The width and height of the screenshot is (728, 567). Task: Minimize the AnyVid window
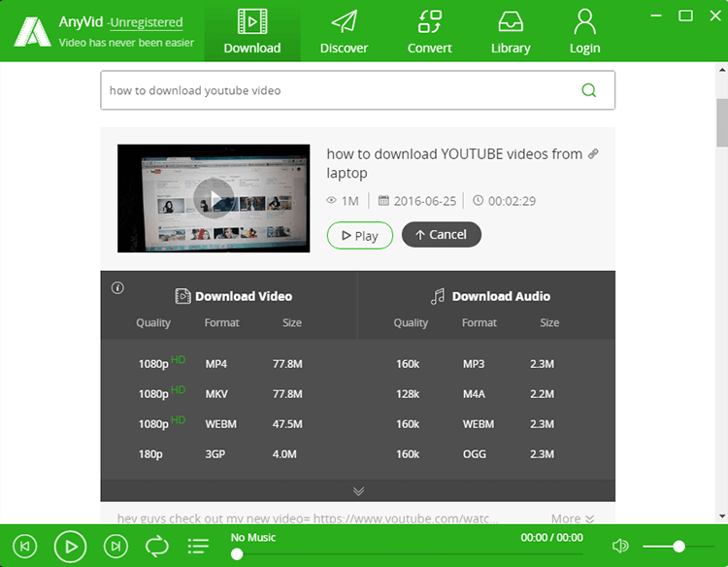tap(656, 16)
